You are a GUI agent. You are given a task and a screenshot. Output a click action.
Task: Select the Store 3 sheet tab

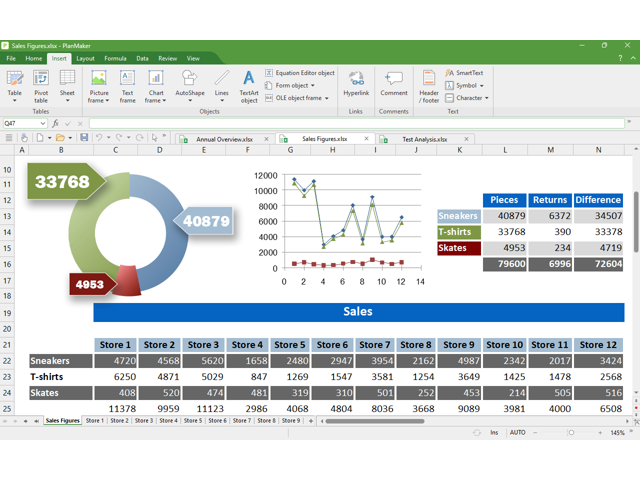[x=144, y=421]
